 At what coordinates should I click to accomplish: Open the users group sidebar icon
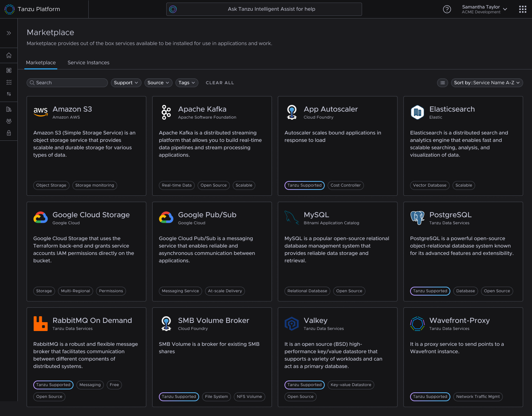point(9,121)
